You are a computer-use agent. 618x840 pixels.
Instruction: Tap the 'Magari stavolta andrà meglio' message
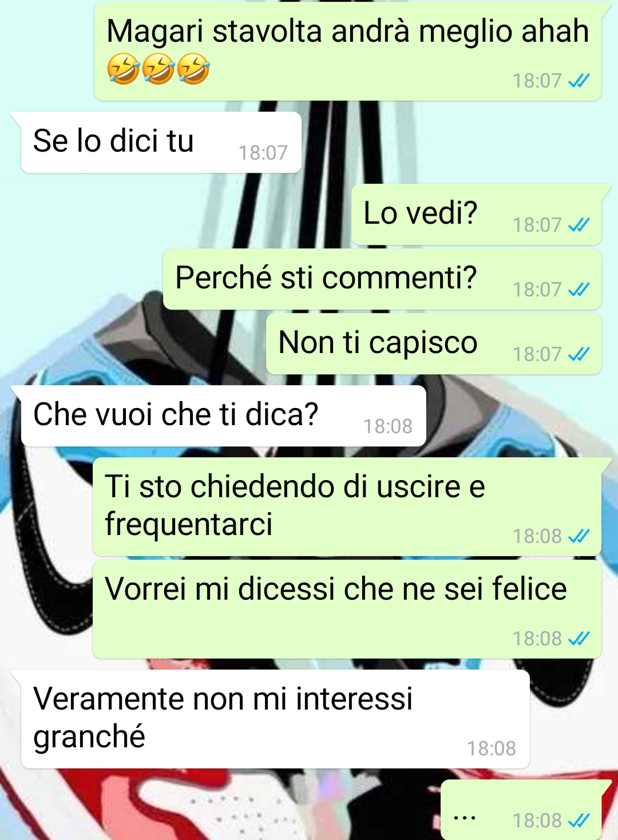347,51
